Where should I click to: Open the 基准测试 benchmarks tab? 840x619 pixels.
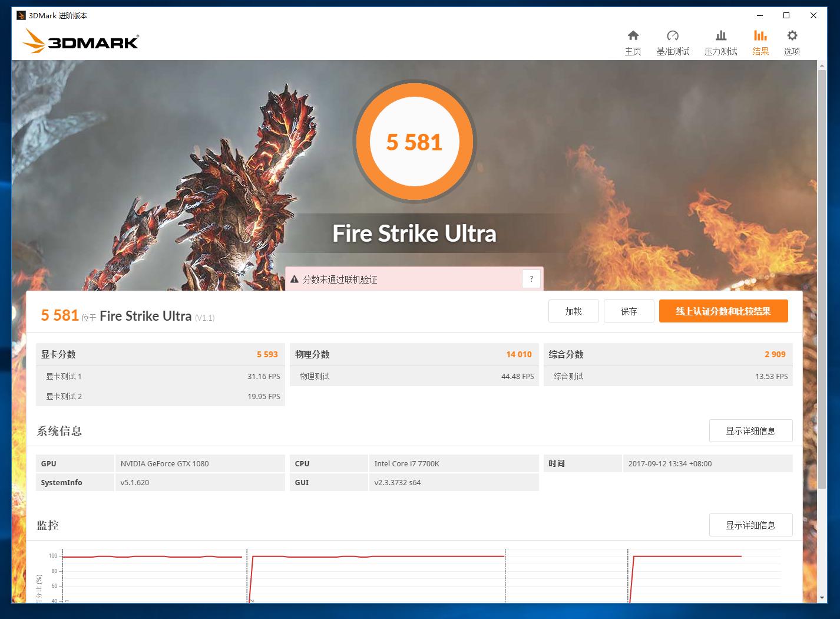pyautogui.click(x=673, y=43)
